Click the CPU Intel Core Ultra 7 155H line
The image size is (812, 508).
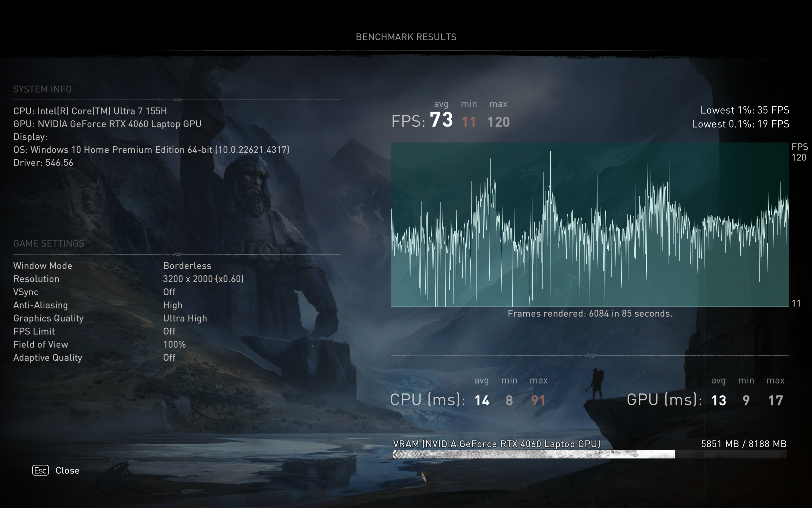coord(90,111)
